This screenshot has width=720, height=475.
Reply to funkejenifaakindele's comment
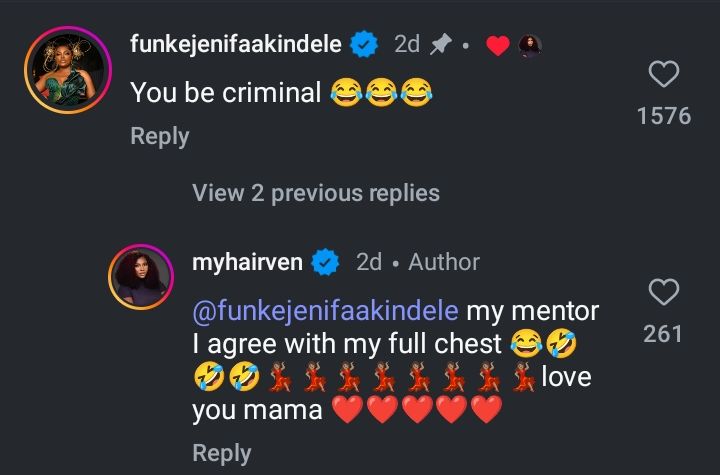(x=159, y=136)
